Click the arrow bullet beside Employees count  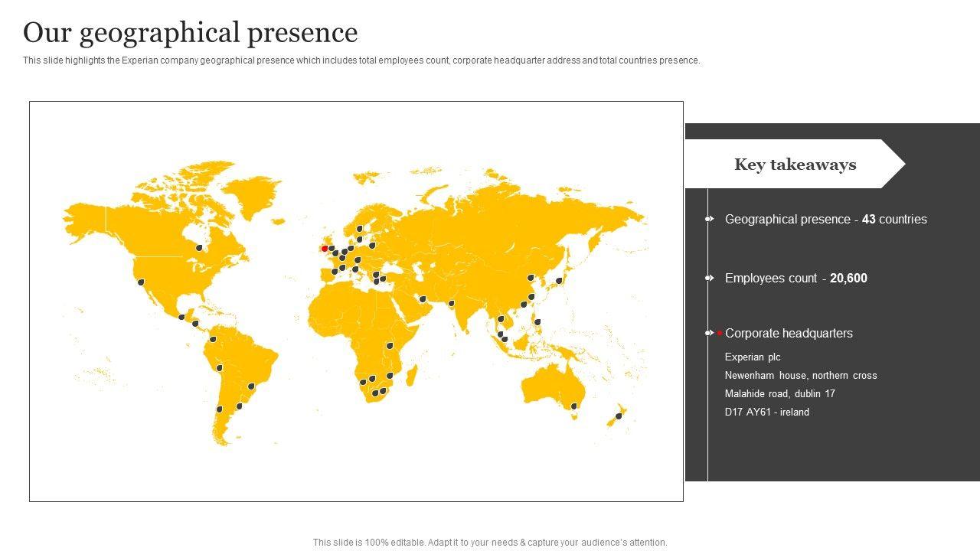[710, 278]
